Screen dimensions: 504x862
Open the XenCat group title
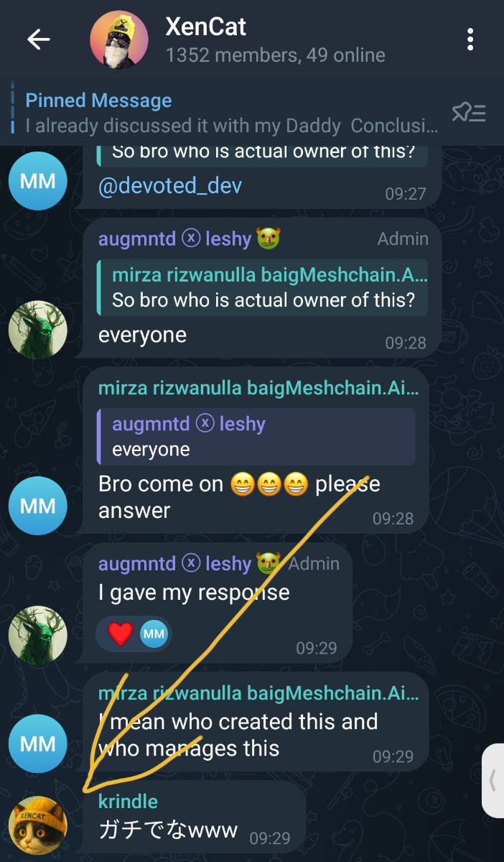205,27
